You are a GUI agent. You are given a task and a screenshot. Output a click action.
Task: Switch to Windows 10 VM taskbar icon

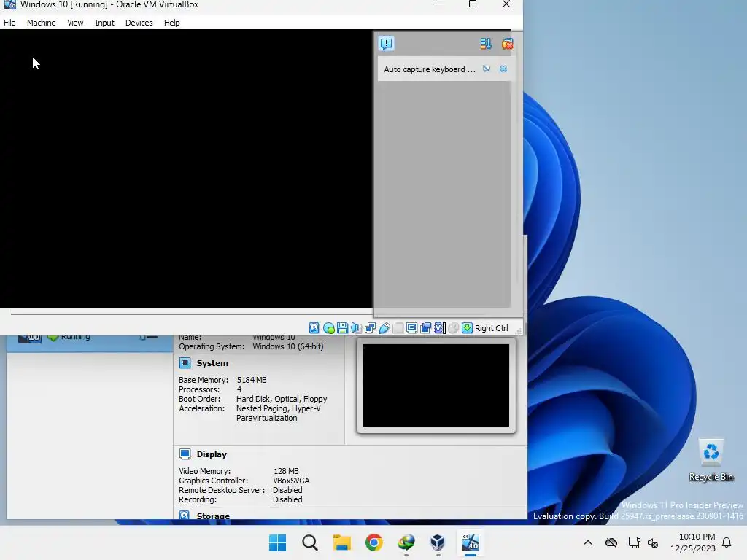pos(471,542)
